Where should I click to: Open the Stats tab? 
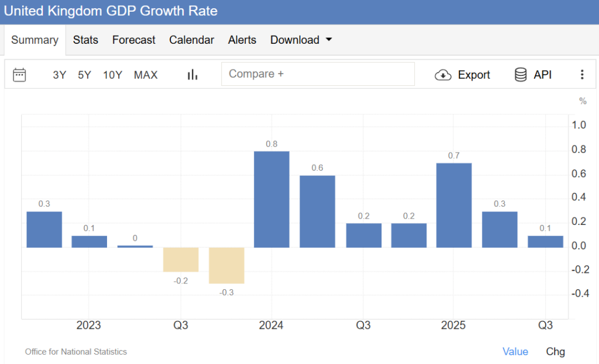click(x=85, y=40)
